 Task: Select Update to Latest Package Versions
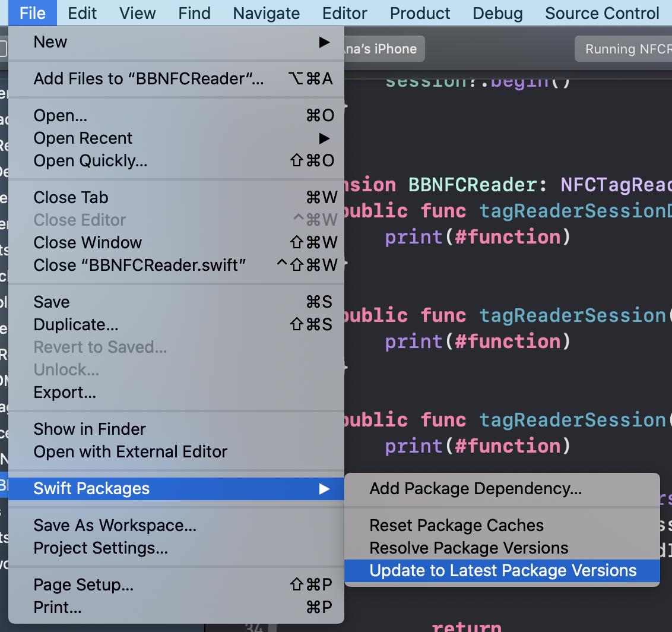coord(502,570)
